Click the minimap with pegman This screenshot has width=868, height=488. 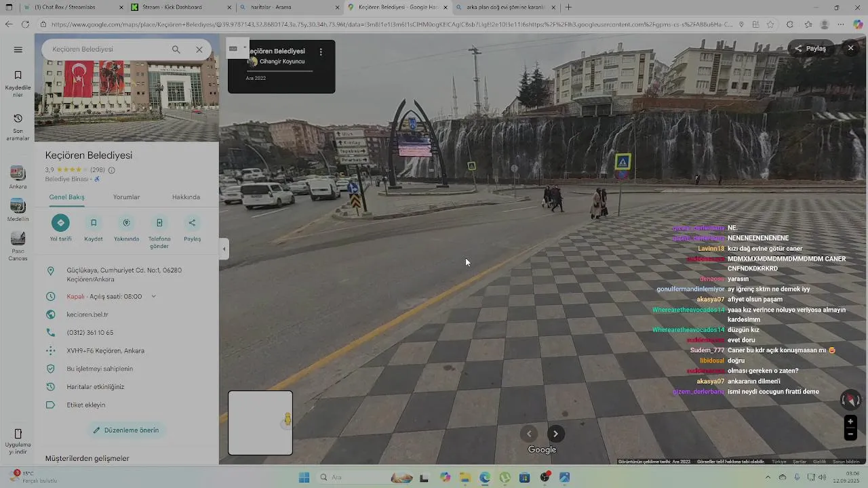260,423
